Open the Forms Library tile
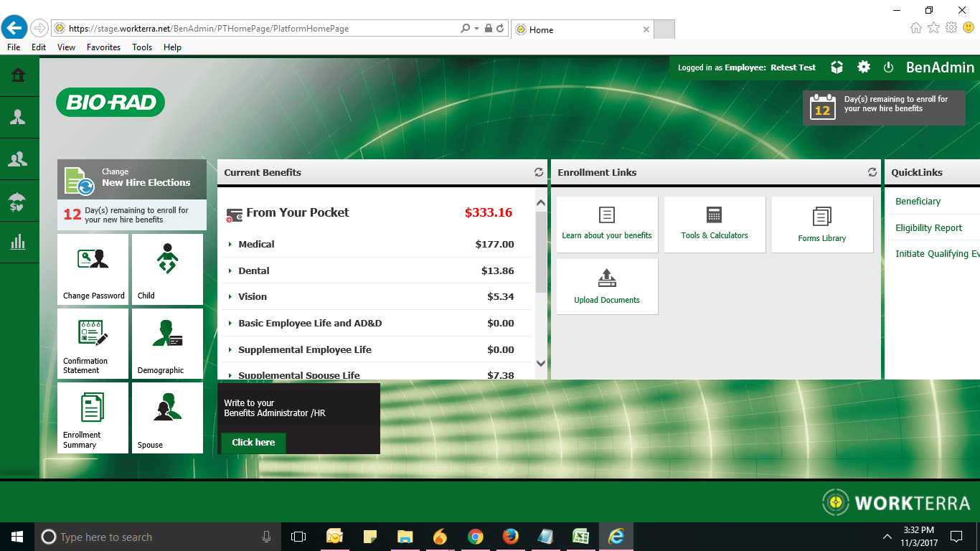 click(821, 224)
